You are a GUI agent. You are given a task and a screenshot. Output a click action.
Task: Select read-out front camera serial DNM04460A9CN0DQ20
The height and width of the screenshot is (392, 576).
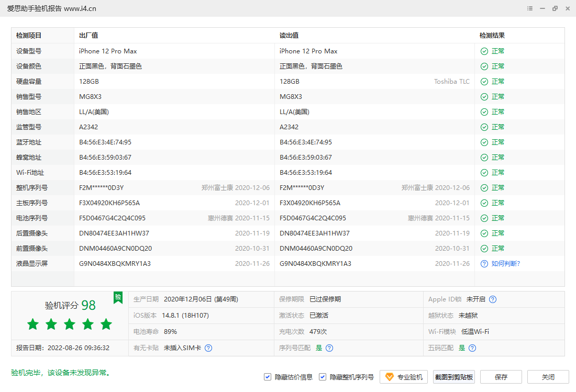(x=316, y=249)
